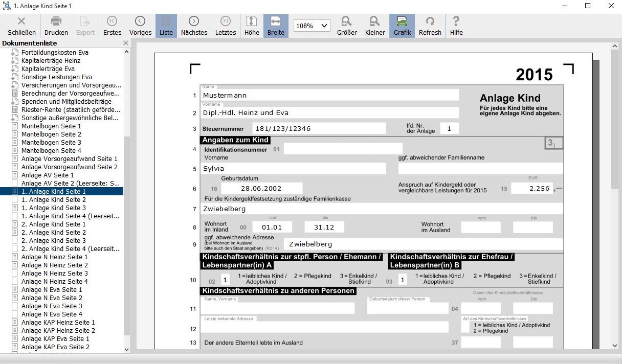The width and height of the screenshot is (622, 364).
Task: Select Anlage KAP Eva Seite 1
Action: (55, 338)
